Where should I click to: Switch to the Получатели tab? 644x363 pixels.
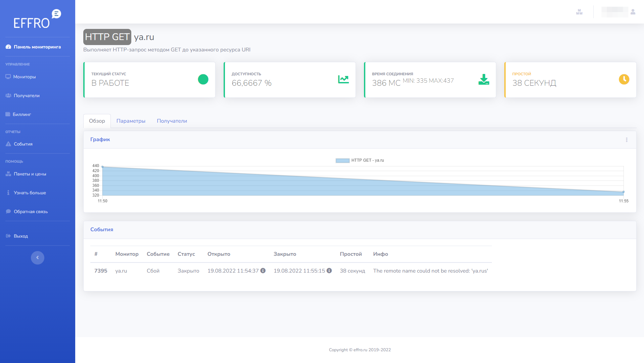(172, 121)
